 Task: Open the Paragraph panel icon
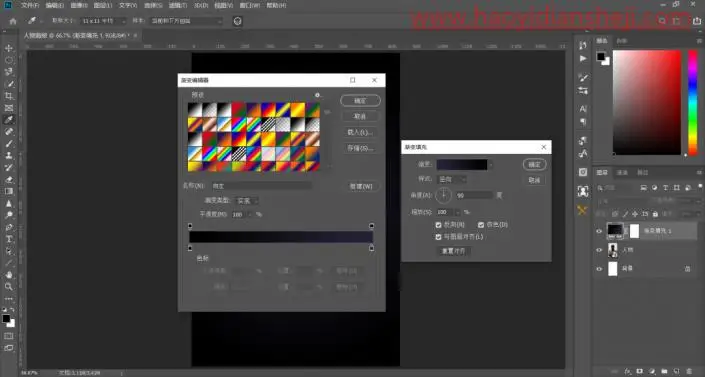[583, 122]
